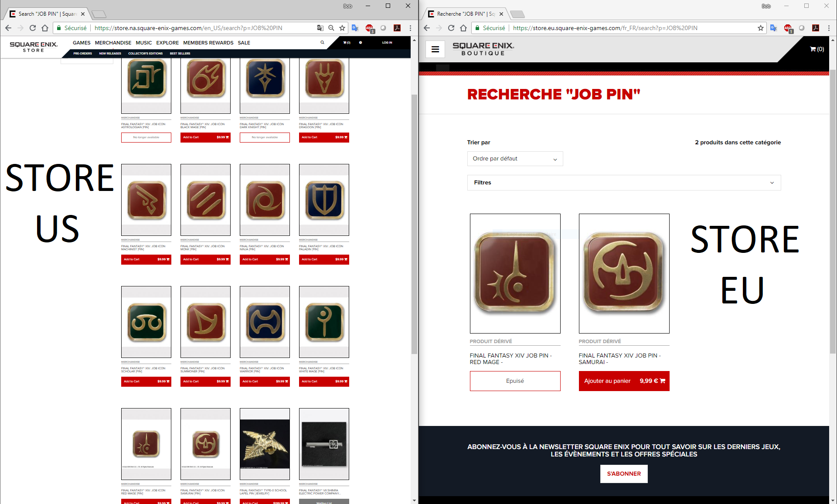The image size is (837, 504).
Task: Open Scholar pin thumbnail
Action: tap(146, 322)
